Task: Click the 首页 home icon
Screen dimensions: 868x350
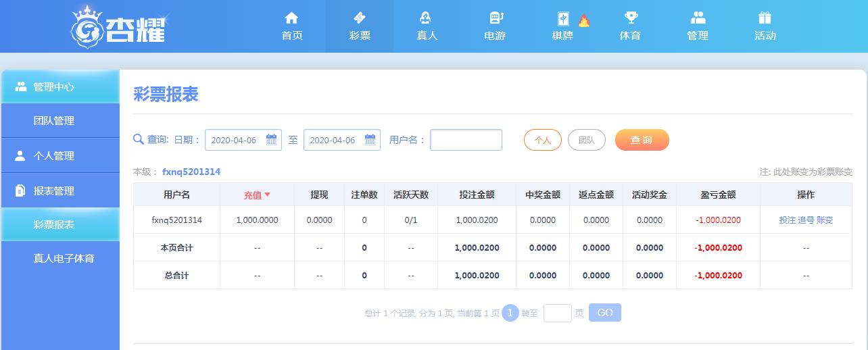Action: point(291,18)
